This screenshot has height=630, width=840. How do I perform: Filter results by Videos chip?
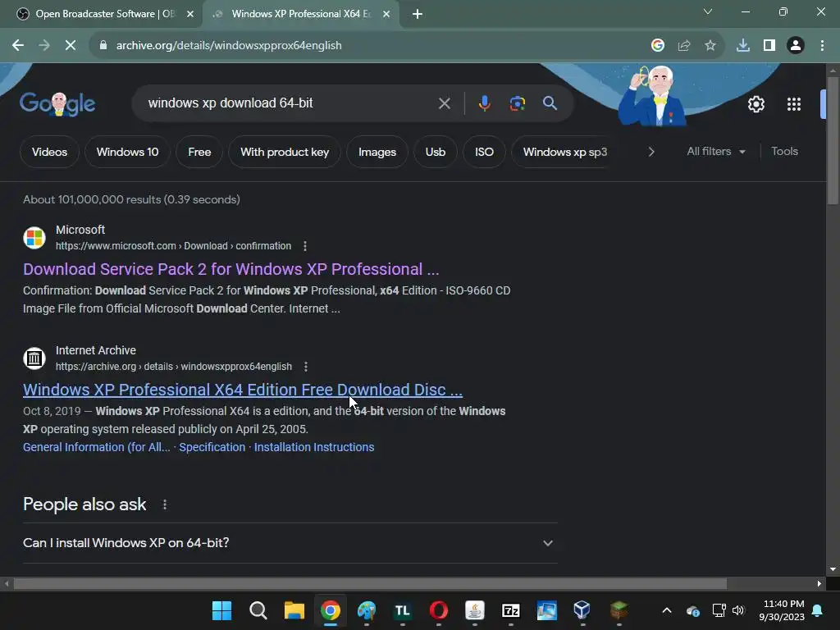click(x=49, y=152)
